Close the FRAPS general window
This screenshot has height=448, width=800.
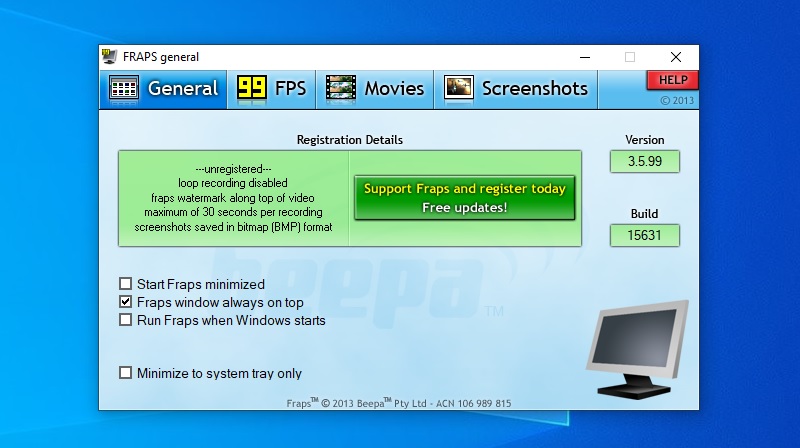[x=676, y=57]
